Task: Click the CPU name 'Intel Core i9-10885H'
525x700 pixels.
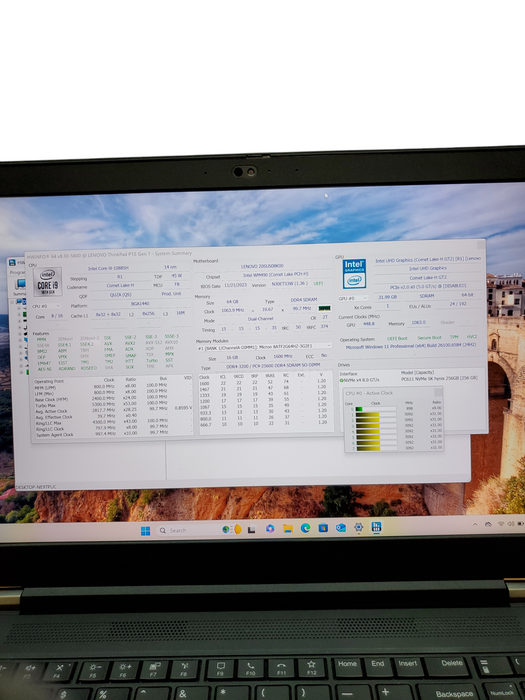Action: 108,268
